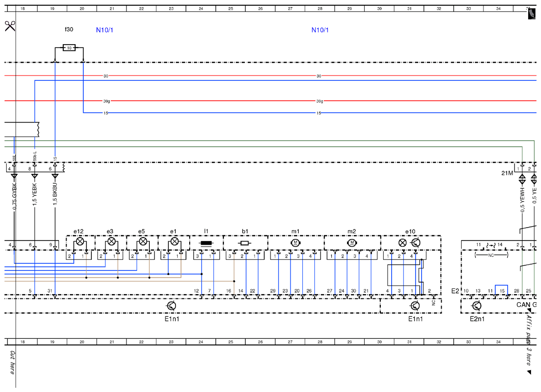Screen dimensions: 541x392
Task: Click the left E1n1 transistor symbol
Action: 171,306
